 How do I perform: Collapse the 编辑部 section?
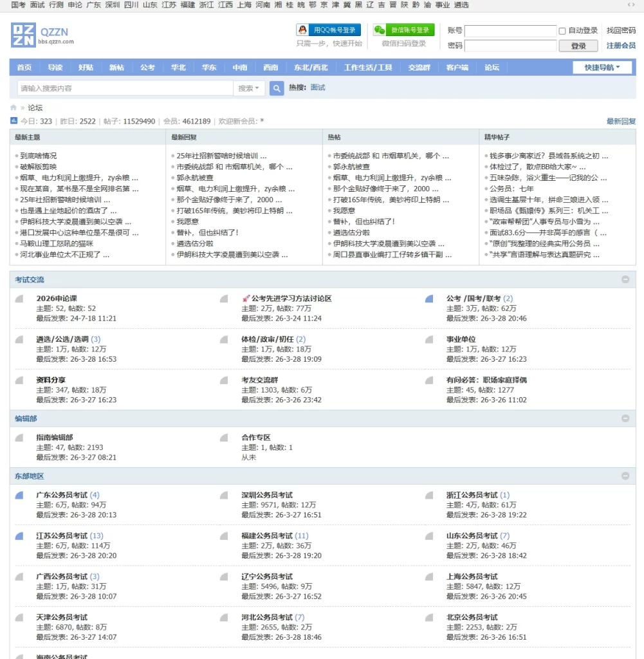click(625, 418)
